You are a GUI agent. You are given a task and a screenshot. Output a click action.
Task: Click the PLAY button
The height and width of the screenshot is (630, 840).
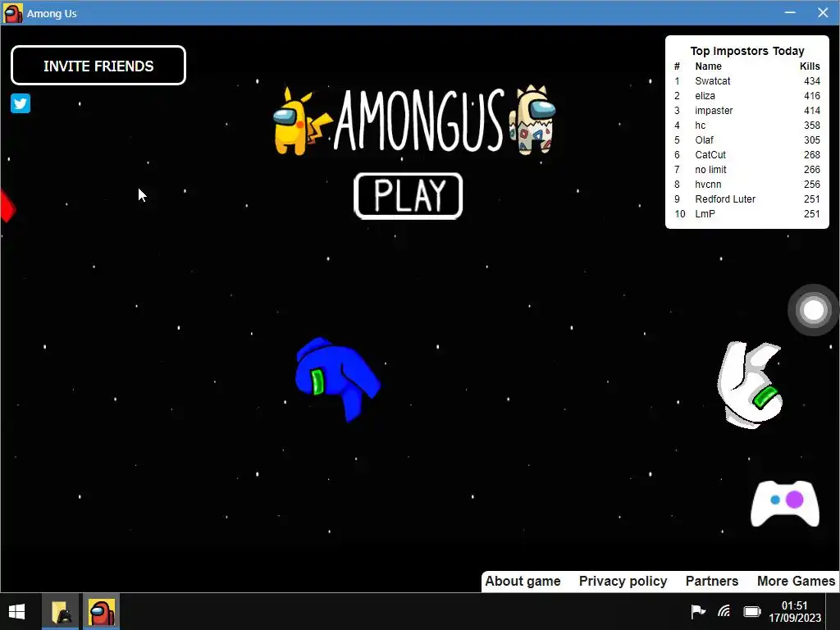coord(409,196)
